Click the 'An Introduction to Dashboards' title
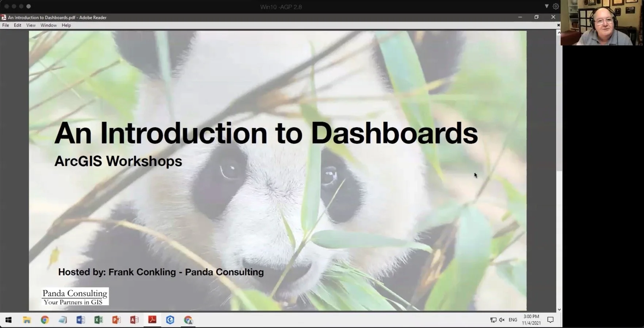Screen dimensions: 644x328 click(266, 133)
